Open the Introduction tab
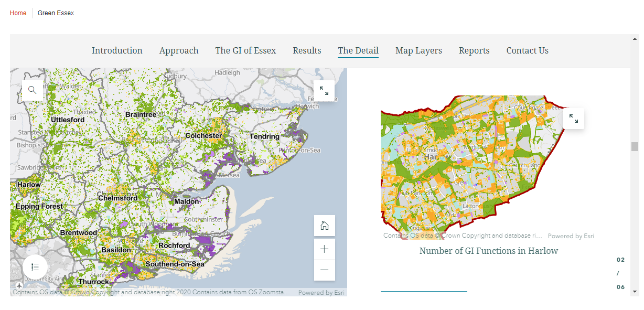 117,50
